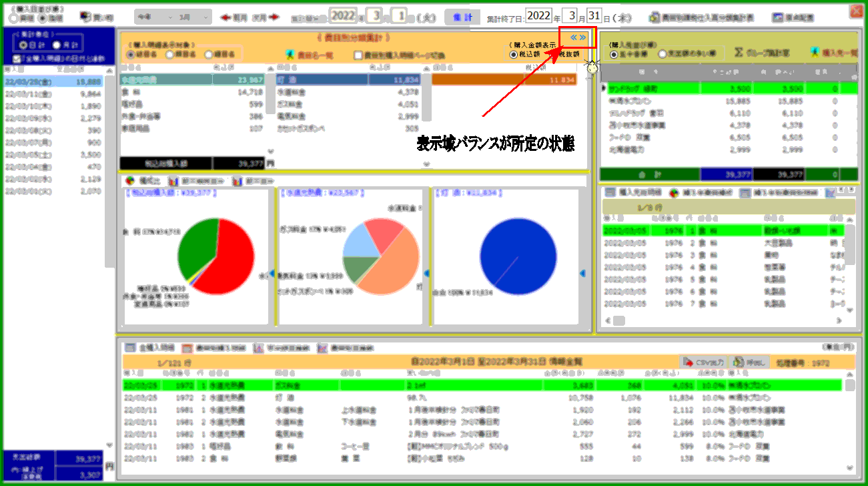Screen dimensions: 868x486
Task: Click the Σ group aggregation icon
Action: (739, 52)
